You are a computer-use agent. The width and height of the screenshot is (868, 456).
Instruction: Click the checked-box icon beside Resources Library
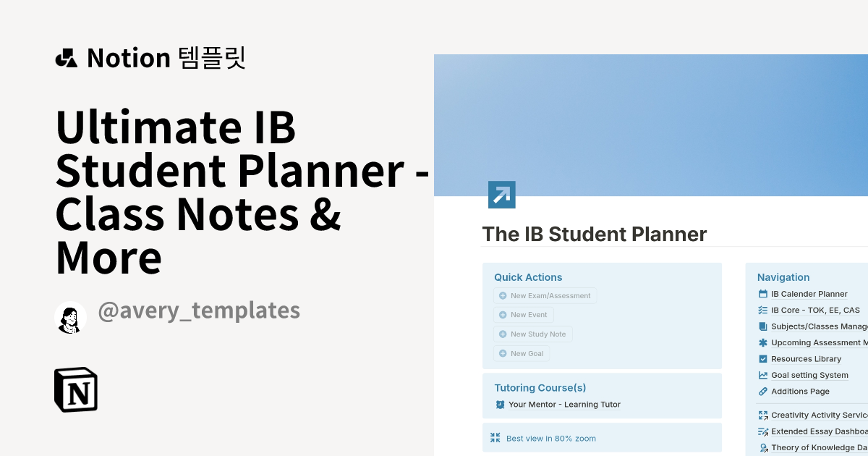point(762,358)
